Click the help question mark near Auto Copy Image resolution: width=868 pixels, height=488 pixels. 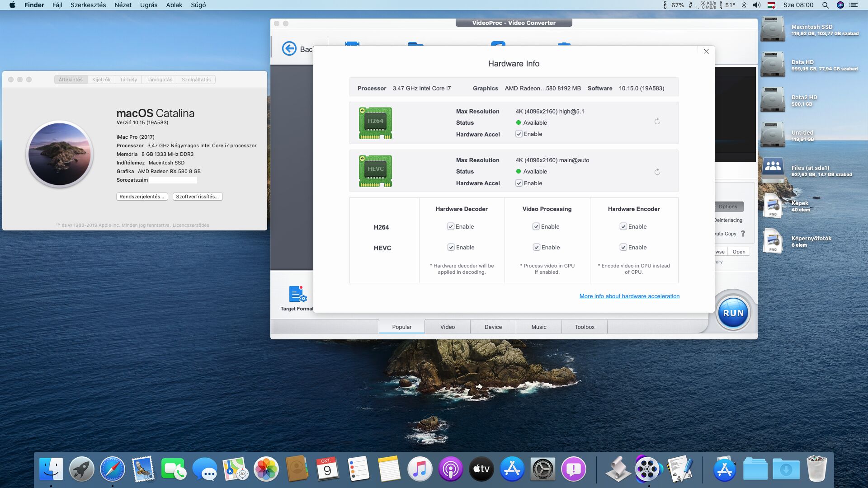pyautogui.click(x=743, y=234)
